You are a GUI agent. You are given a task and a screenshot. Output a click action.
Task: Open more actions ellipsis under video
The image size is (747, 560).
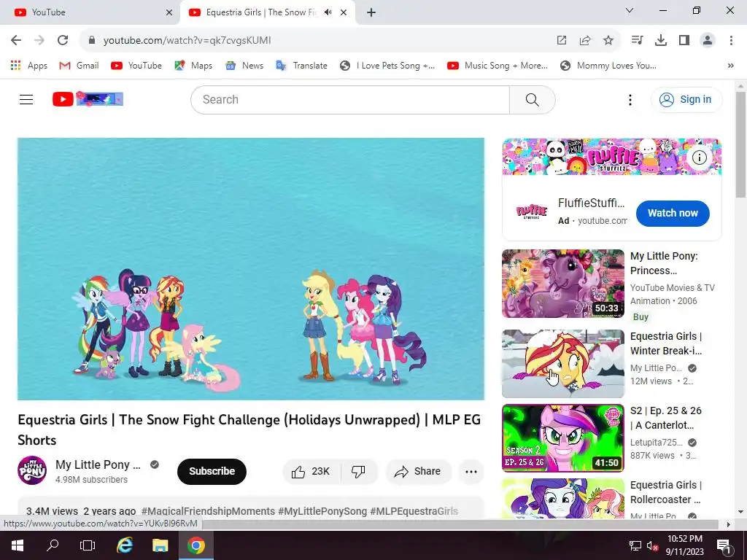coord(471,472)
